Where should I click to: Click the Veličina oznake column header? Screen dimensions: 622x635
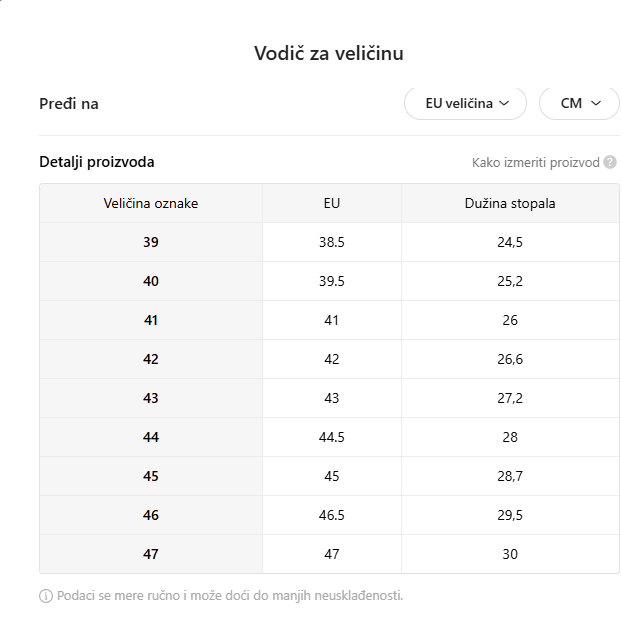[x=151, y=203]
